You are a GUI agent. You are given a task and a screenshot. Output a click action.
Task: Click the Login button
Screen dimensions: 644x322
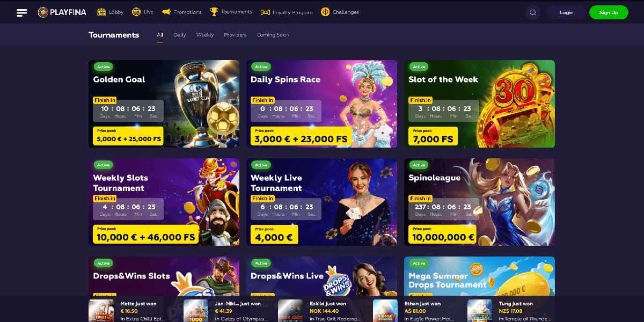[x=566, y=12]
